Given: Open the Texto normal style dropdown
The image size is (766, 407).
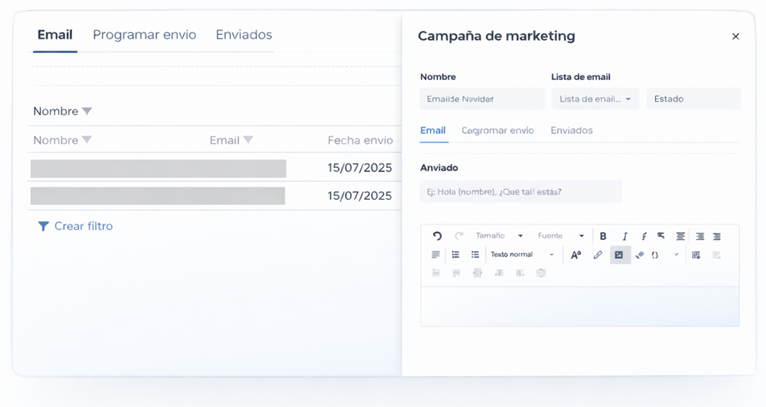Looking at the screenshot, I should 522,255.
